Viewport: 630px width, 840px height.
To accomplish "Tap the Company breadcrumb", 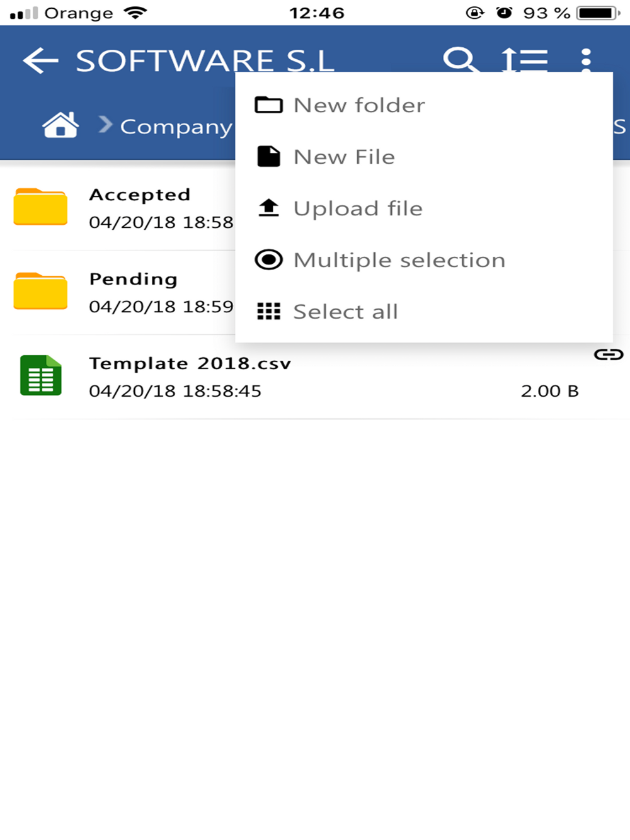I will 176,127.
